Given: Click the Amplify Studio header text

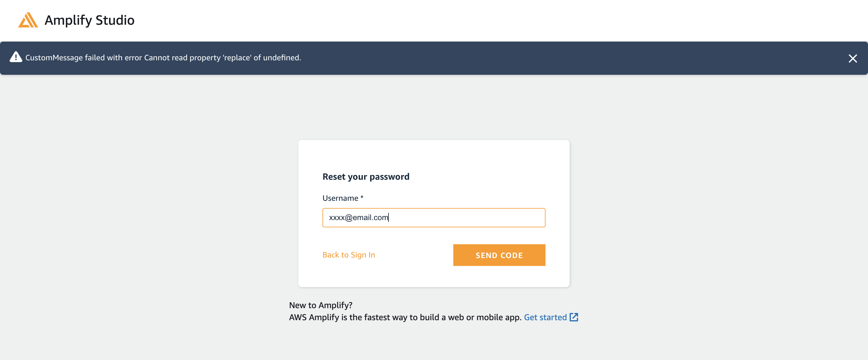Looking at the screenshot, I should tap(90, 20).
